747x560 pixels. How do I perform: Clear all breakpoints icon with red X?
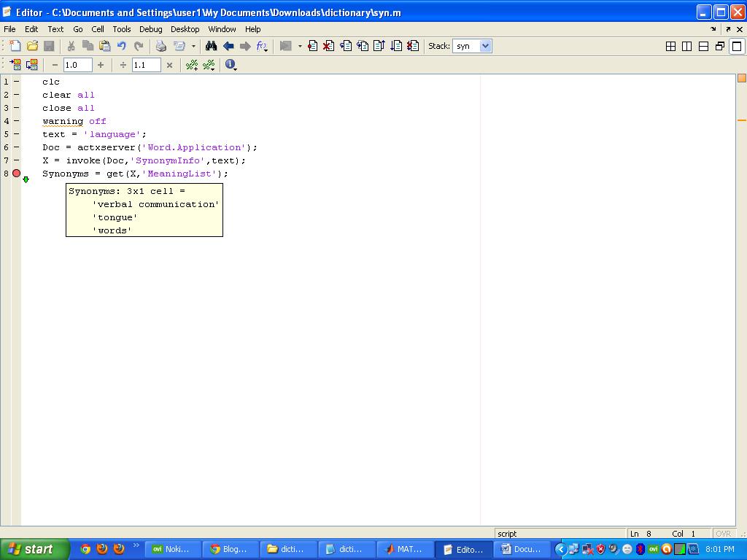click(x=328, y=46)
